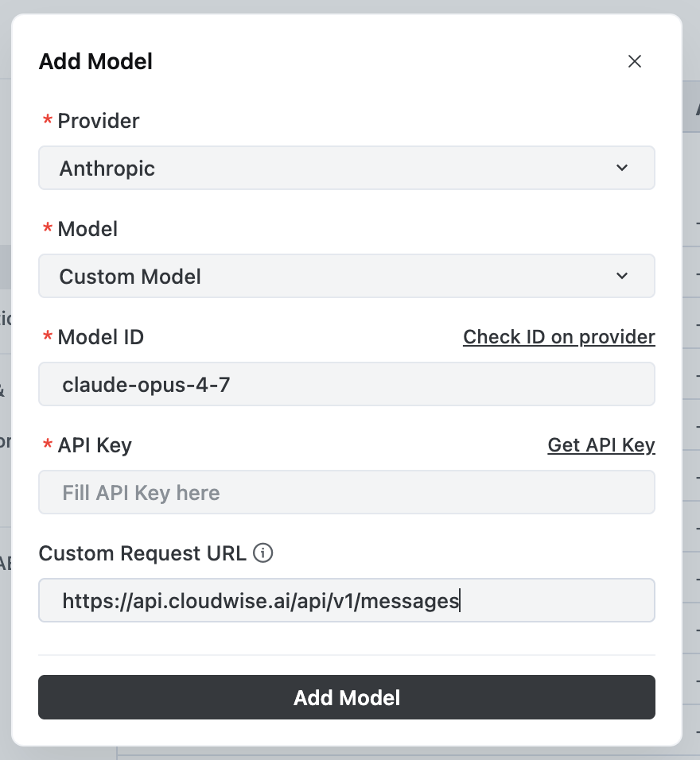The height and width of the screenshot is (760, 700).
Task: Focus the API Key input field
Action: click(346, 492)
